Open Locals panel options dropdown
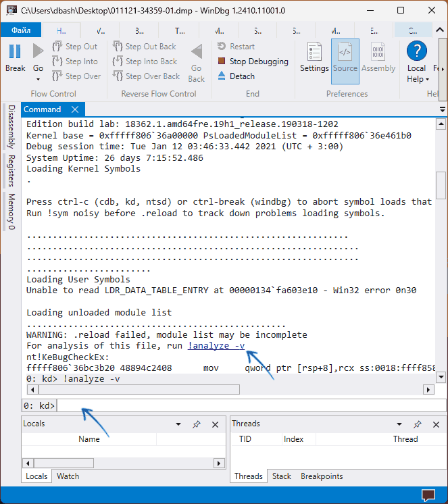The height and width of the screenshot is (504, 448). pos(178,424)
